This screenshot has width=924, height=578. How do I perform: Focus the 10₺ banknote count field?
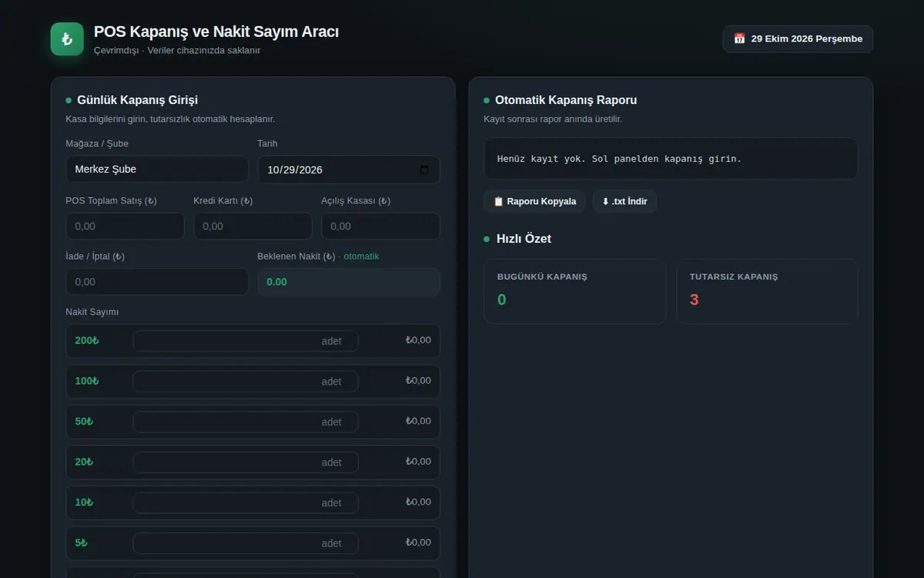tap(246, 502)
